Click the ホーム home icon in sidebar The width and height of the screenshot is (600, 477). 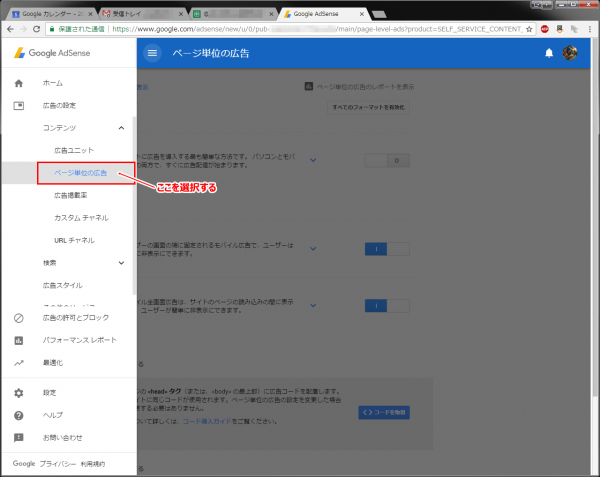tap(18, 83)
